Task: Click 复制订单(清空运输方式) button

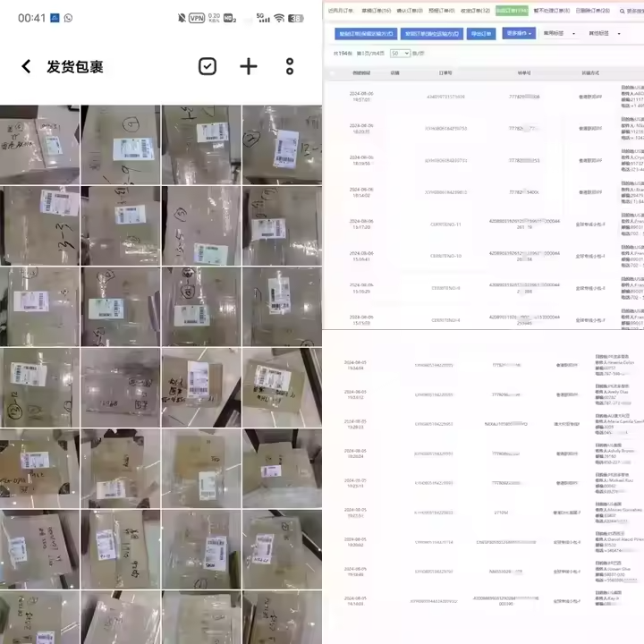Action: pyautogui.click(x=432, y=34)
